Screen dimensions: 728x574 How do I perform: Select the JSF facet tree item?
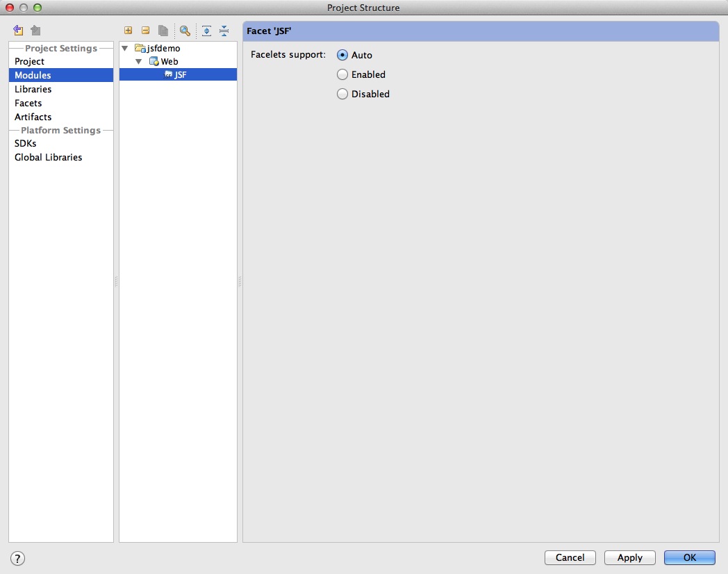click(180, 74)
